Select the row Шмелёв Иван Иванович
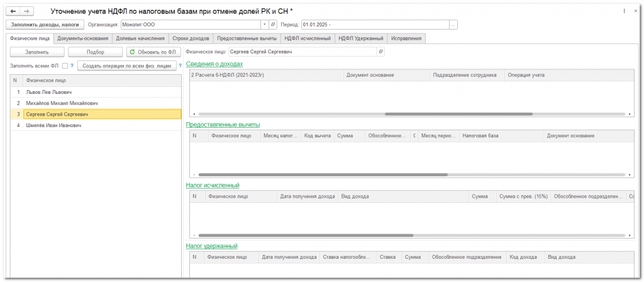The height and width of the screenshot is (282, 644). click(x=96, y=125)
